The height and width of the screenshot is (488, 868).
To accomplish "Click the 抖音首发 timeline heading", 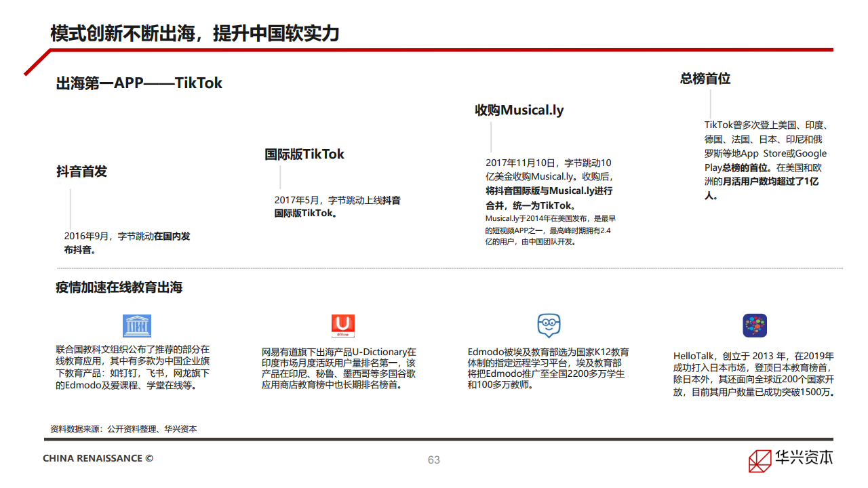I will 81,171.
